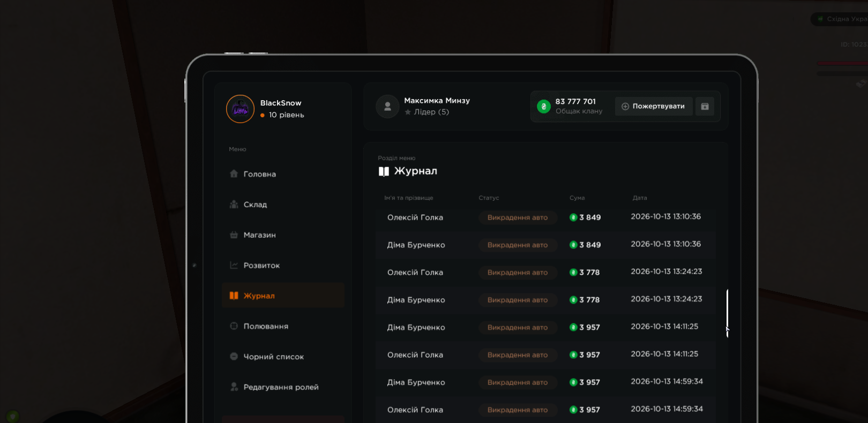The image size is (868, 423).
Task: Click the 3 957 sum for Олексій Голка 14:11:25
Action: 589,355
